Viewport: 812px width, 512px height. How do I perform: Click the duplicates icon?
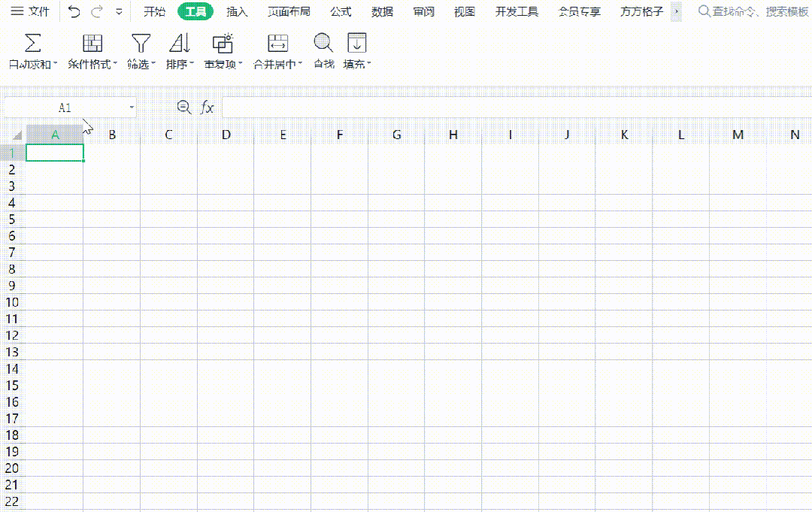223,43
